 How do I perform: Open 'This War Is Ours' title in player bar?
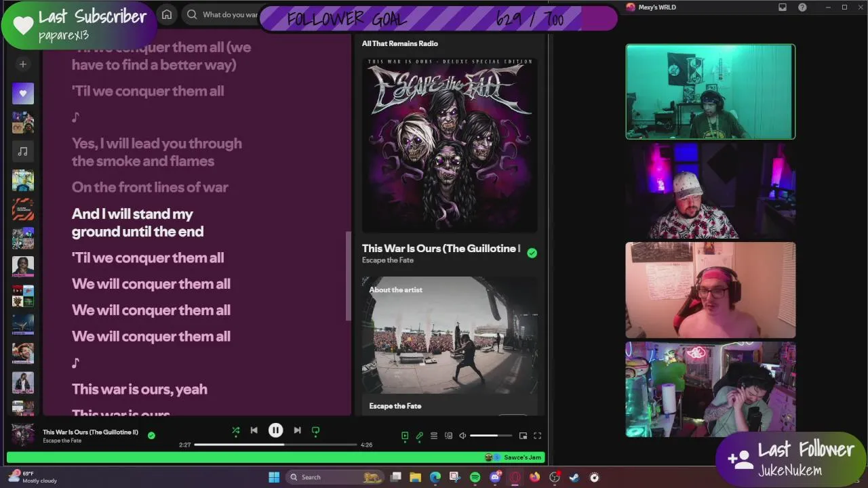(90, 432)
